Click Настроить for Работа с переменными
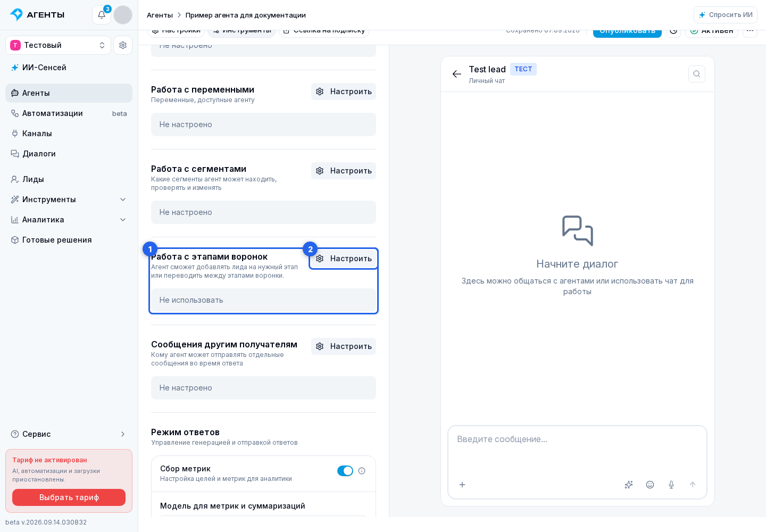This screenshot has width=766, height=532. (x=344, y=92)
